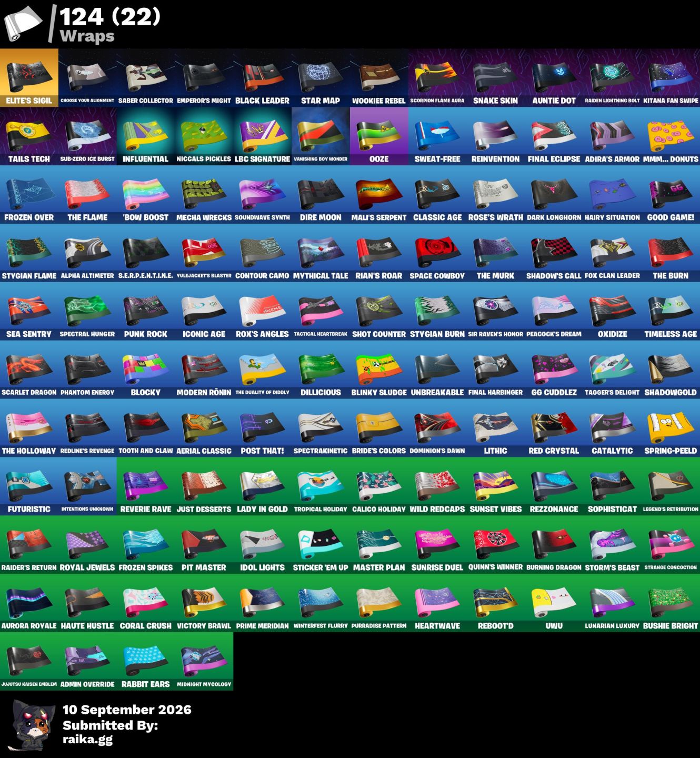Pick the UwU wrap
This screenshot has width=700, height=758.
point(554,604)
